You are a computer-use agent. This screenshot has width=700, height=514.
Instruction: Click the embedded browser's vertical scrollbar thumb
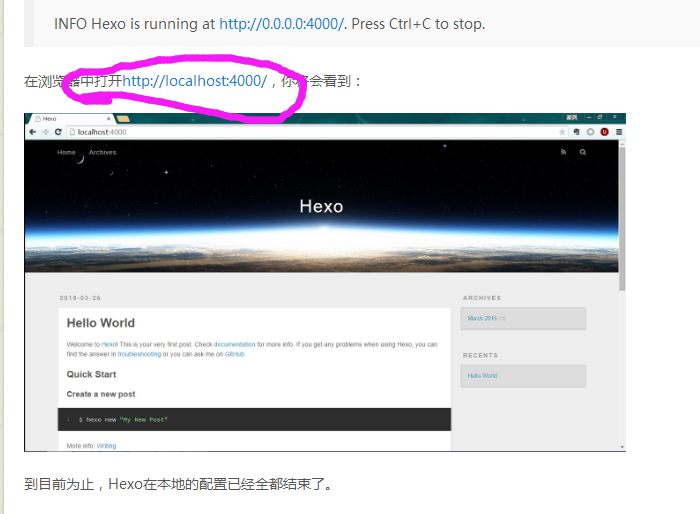pyautogui.click(x=622, y=219)
